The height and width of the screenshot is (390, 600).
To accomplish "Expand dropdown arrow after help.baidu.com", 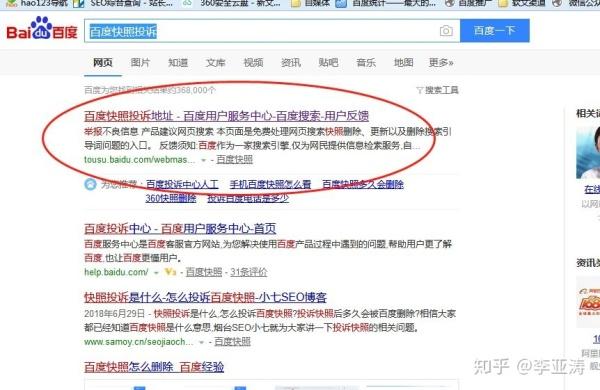I will (x=156, y=273).
